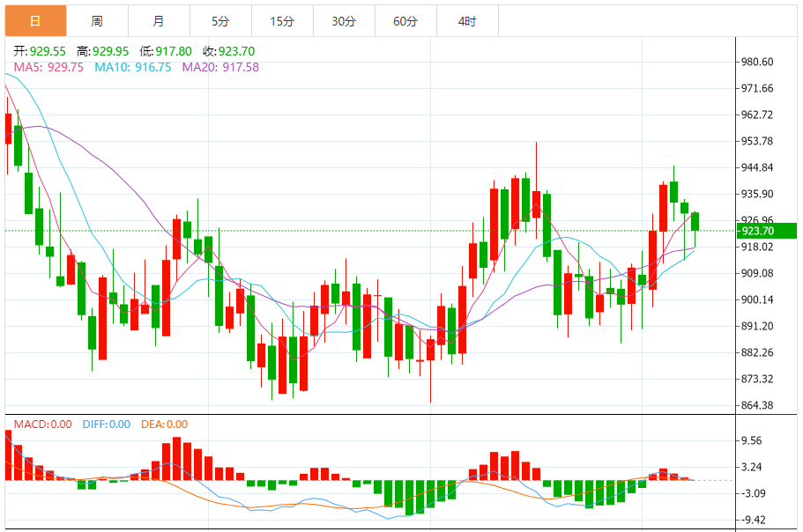
Task: Click the 953.78 price axis label
Action: pyautogui.click(x=757, y=141)
